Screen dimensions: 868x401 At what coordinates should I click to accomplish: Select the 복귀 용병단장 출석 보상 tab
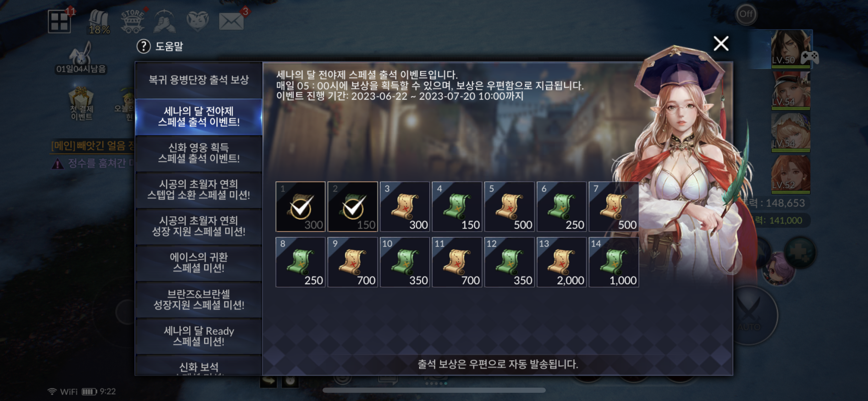point(199,80)
